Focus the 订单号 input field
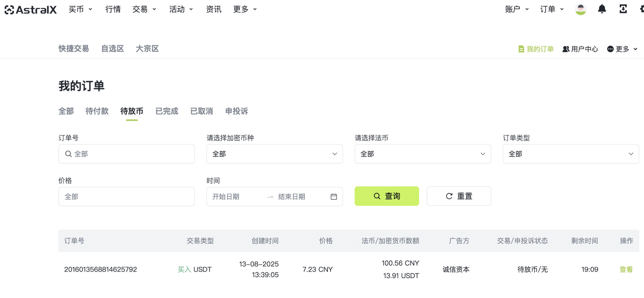Screen dimensions: 644x298 pos(127,154)
